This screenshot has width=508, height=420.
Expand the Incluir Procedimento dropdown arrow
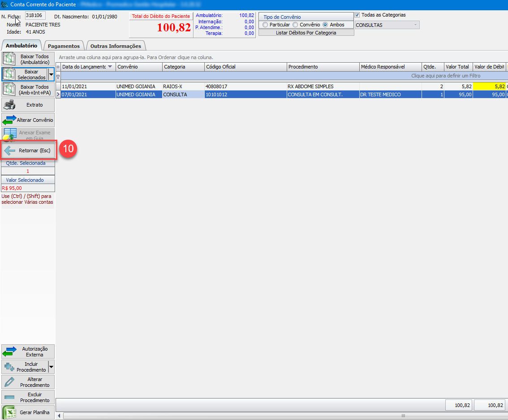pyautogui.click(x=51, y=367)
